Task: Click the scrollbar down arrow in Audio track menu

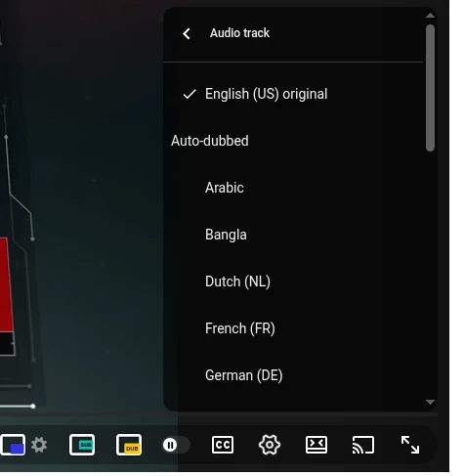Action: (x=430, y=402)
